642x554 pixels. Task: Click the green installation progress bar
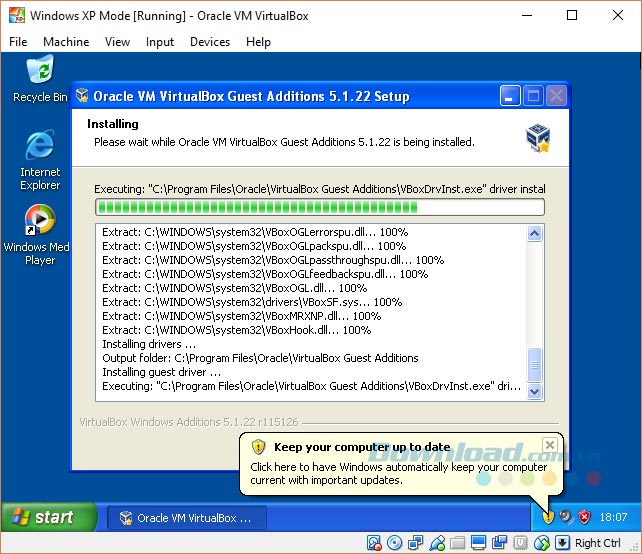(x=319, y=207)
